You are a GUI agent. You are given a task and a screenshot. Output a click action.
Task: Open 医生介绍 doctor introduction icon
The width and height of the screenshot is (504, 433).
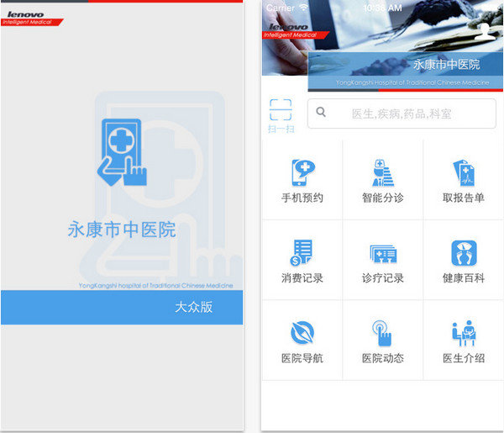464,333
